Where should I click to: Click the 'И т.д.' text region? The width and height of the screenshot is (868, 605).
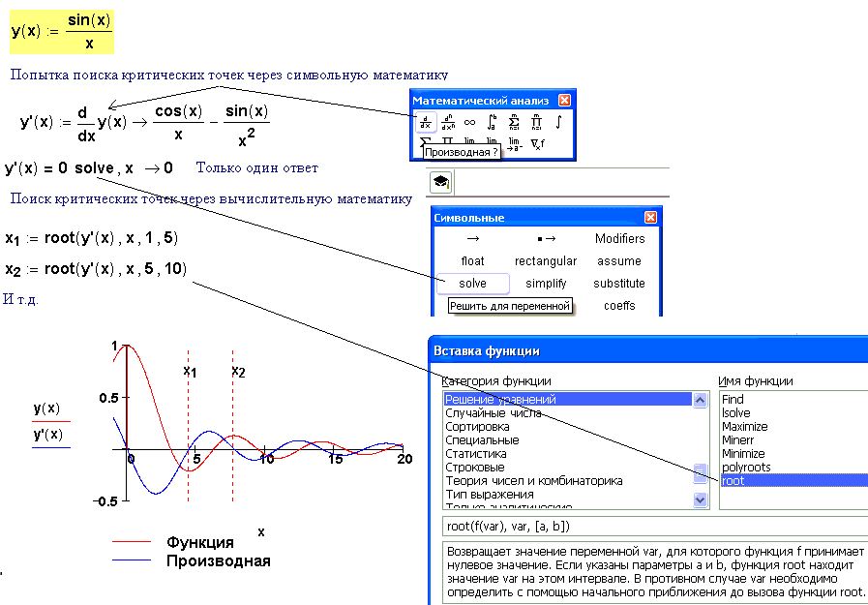(20, 299)
